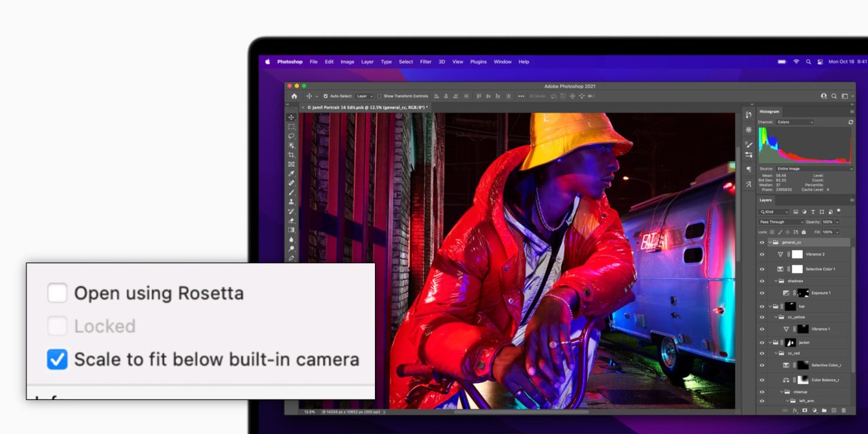Switch to the Jamil Portrait 16 Edit.psb tab
The height and width of the screenshot is (434, 868).
point(367,107)
